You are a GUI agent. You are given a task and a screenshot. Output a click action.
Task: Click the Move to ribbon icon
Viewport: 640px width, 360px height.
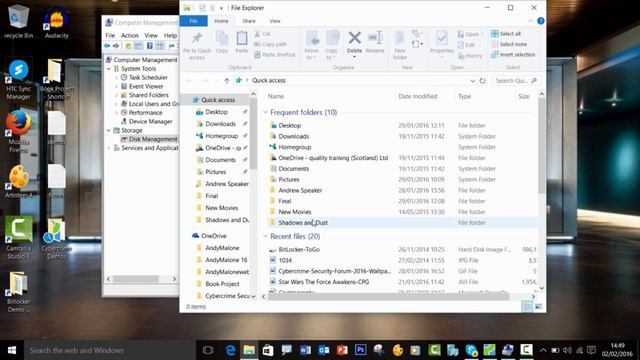point(312,45)
